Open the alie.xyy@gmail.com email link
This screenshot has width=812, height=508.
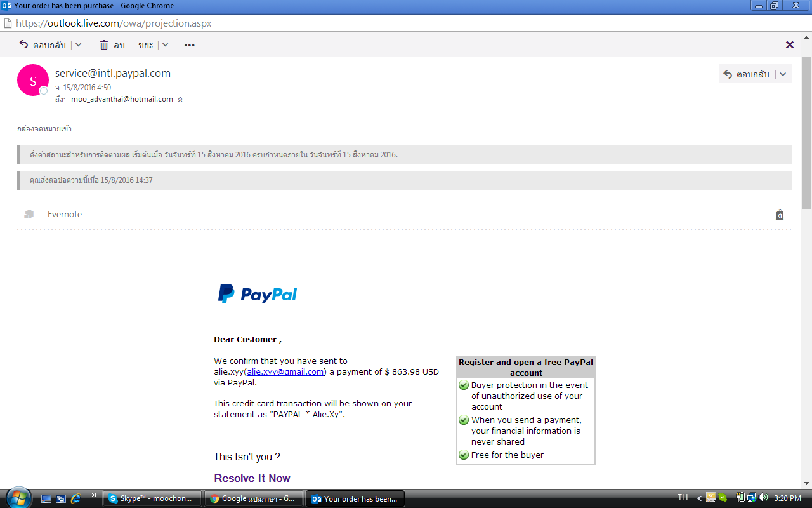pos(285,371)
